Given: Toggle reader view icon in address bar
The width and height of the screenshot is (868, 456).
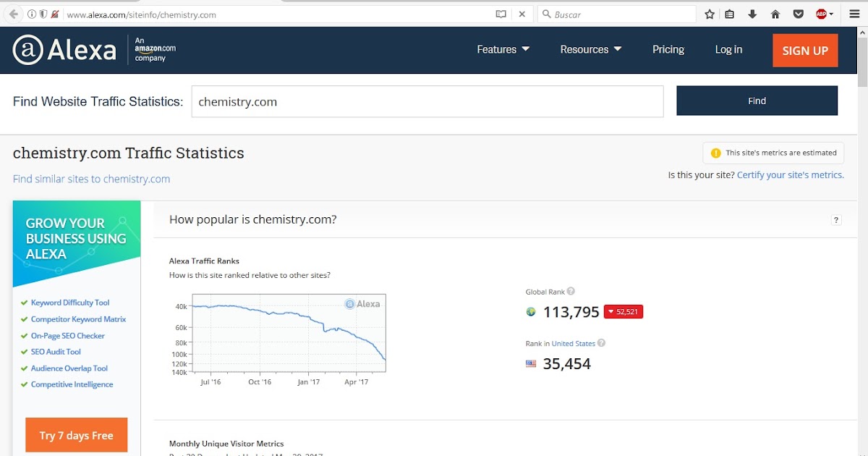Looking at the screenshot, I should [x=501, y=14].
